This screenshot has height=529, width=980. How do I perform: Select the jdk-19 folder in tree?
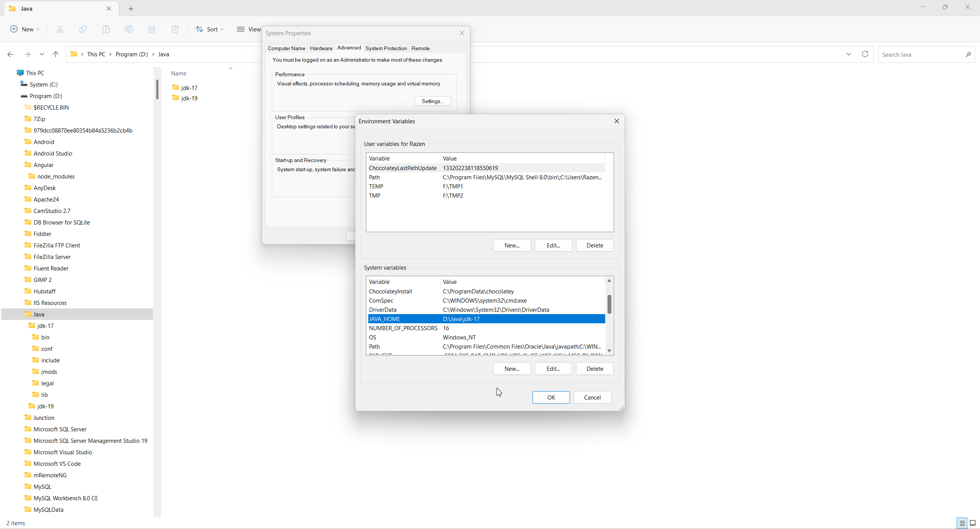point(46,406)
